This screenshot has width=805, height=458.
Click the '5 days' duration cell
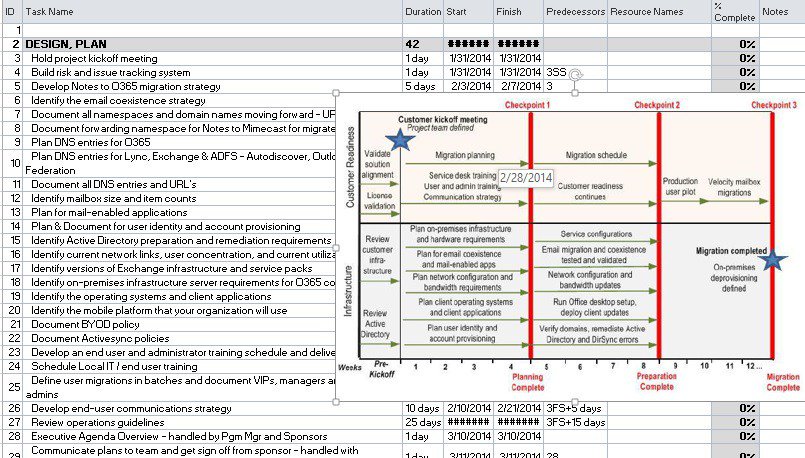tap(423, 86)
